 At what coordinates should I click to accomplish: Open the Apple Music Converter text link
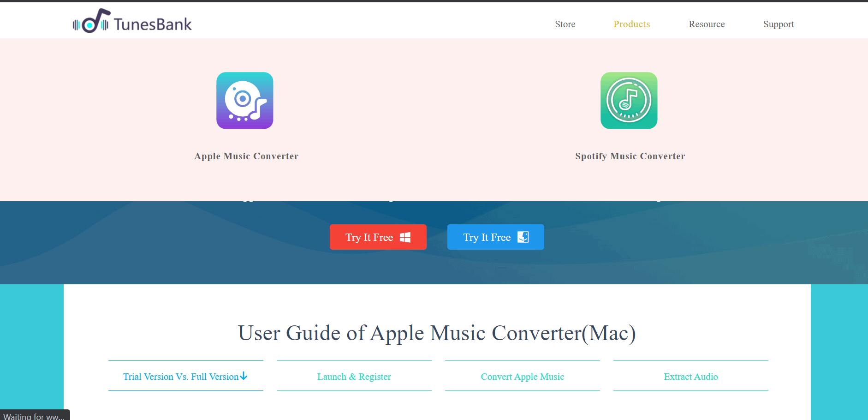pyautogui.click(x=246, y=156)
